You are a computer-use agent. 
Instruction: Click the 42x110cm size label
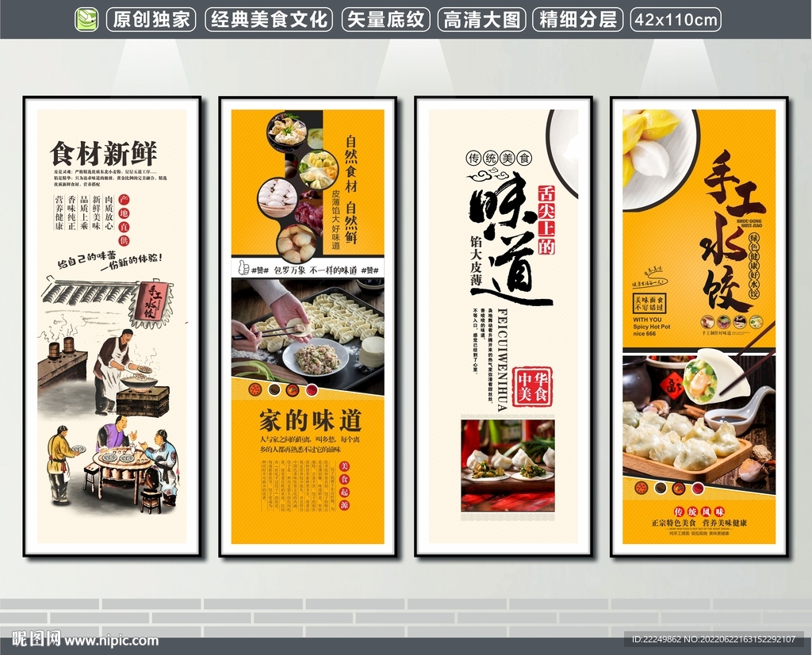[676, 19]
